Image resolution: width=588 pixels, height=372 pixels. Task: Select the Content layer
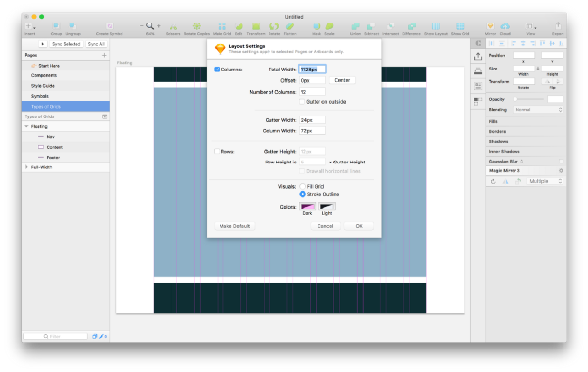point(66,147)
